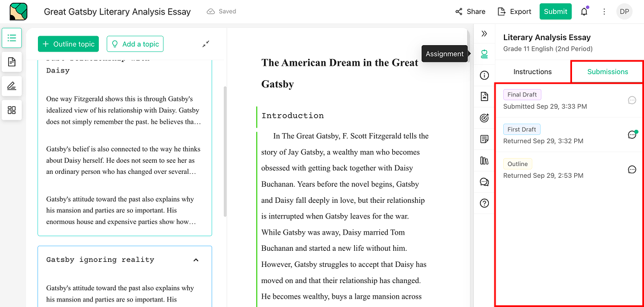The image size is (644, 307).
Task: Collapse right panel with double chevron
Action: [x=484, y=33]
